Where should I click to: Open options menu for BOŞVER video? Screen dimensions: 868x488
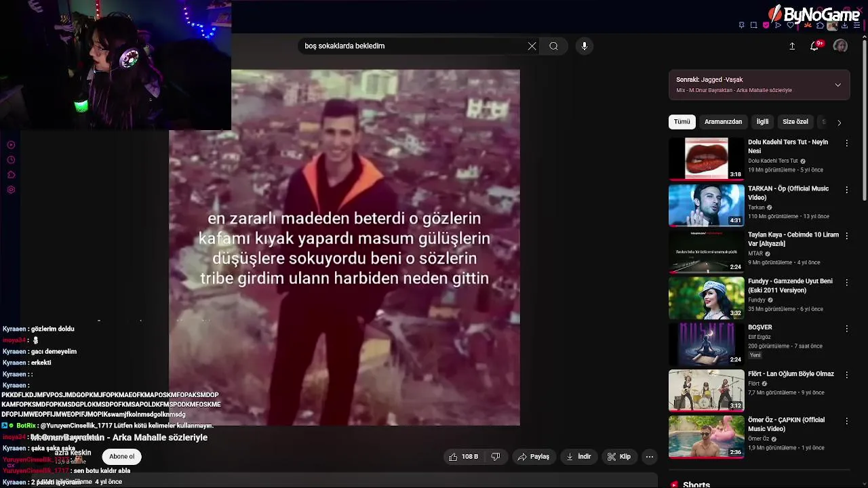[x=846, y=328]
